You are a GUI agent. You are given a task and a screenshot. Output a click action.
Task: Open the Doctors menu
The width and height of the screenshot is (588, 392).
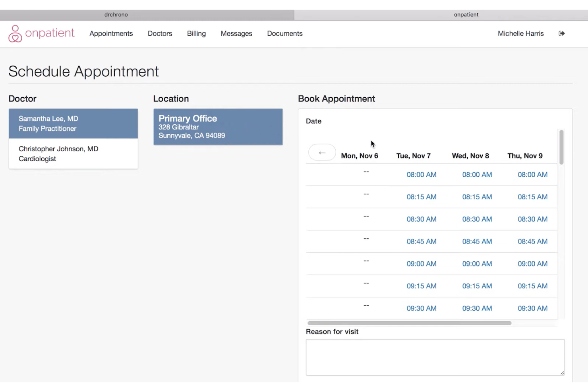(x=160, y=34)
